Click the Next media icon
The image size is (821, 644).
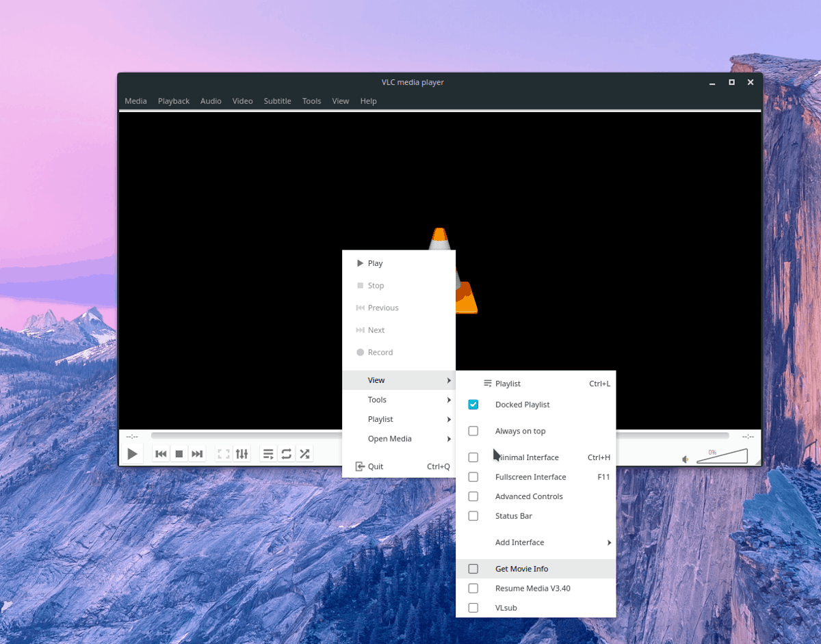(x=197, y=453)
